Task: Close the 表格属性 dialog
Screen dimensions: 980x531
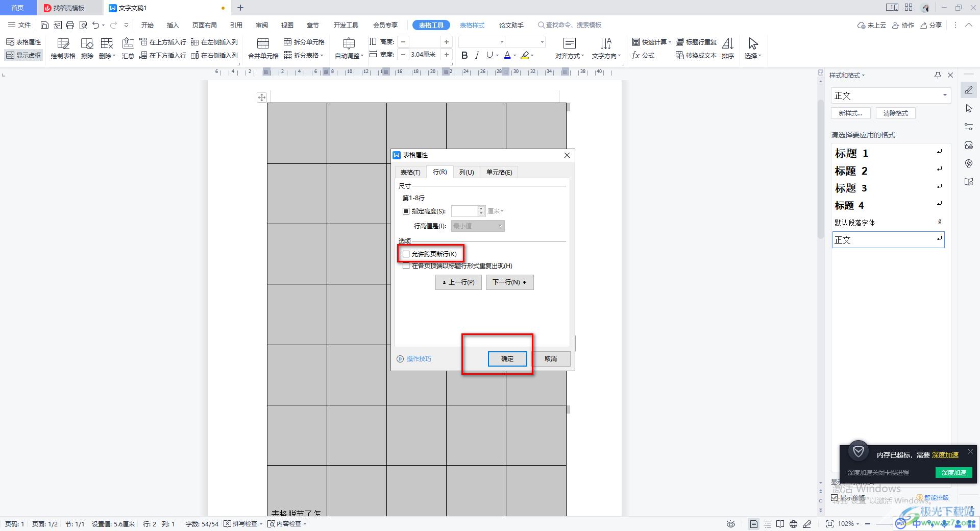Action: pos(567,155)
